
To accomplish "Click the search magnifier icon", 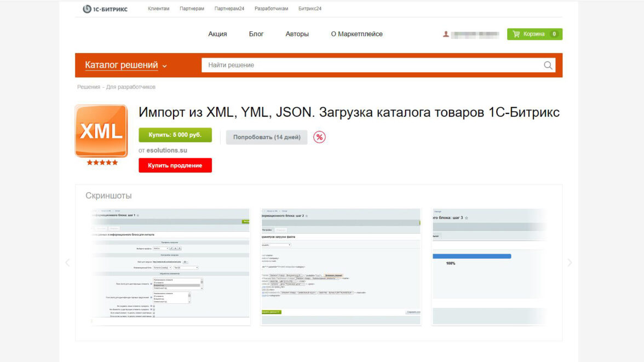I will pos(548,65).
